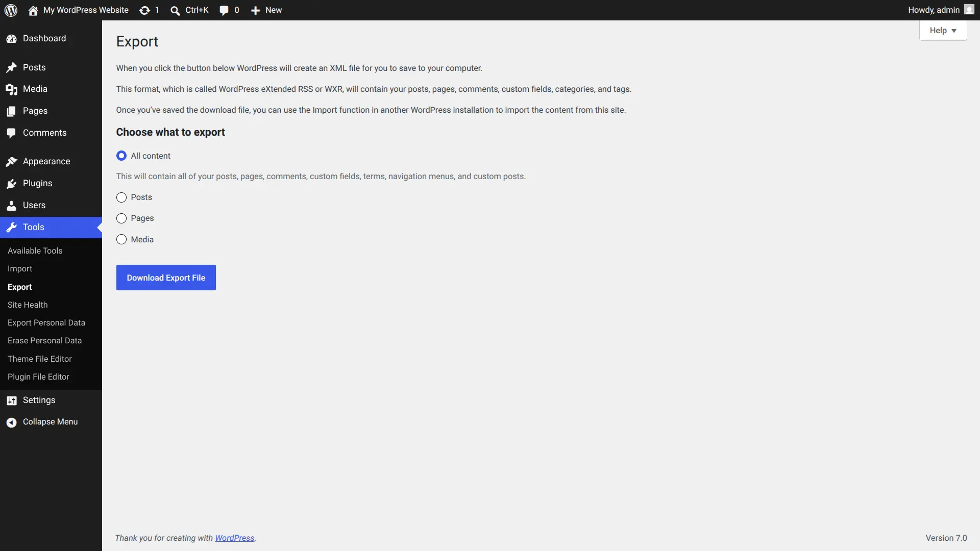The image size is (980, 551).
Task: Click the WordPress logo icon
Action: coord(11,10)
